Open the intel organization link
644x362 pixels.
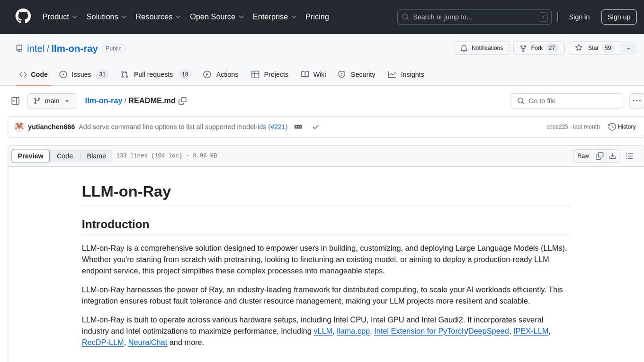pos(36,48)
